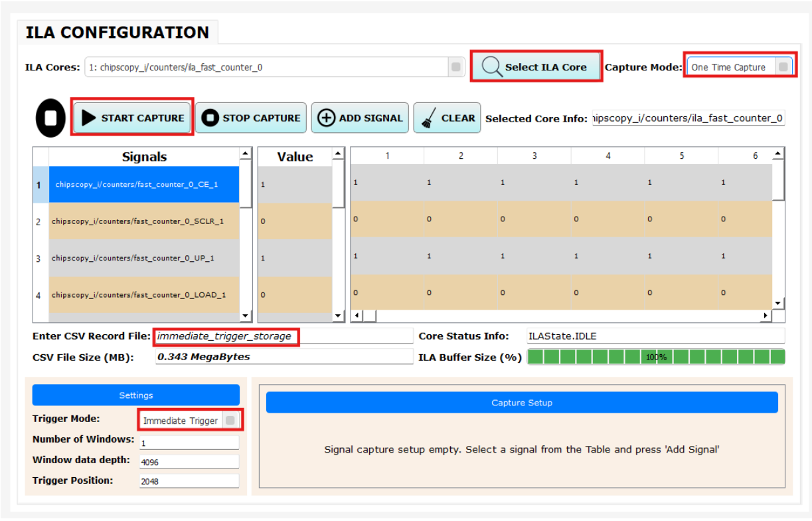Click sample column header 6

tap(755, 156)
